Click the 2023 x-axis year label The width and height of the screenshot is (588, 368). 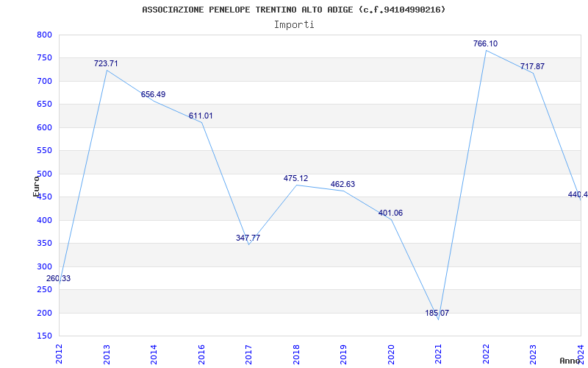click(534, 354)
